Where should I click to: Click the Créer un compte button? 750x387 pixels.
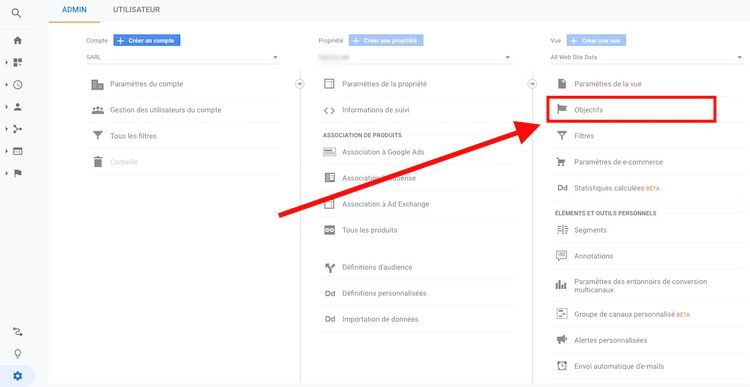tap(147, 41)
